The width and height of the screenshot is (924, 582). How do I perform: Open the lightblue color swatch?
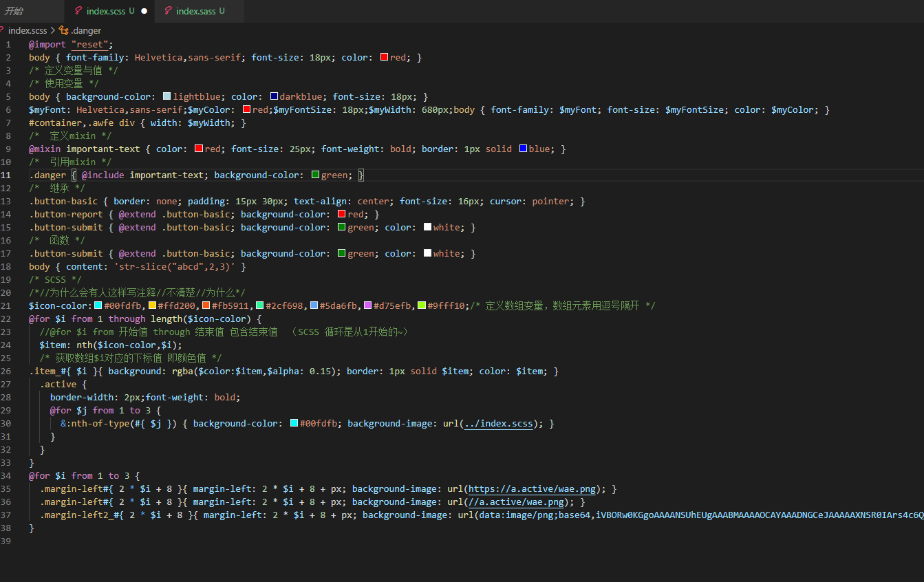pos(167,97)
